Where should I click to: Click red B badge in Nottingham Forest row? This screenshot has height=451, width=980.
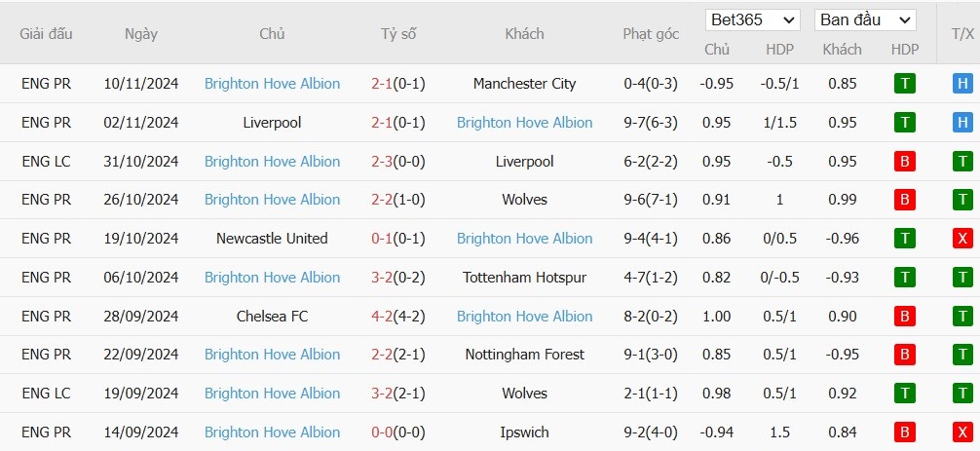click(904, 355)
